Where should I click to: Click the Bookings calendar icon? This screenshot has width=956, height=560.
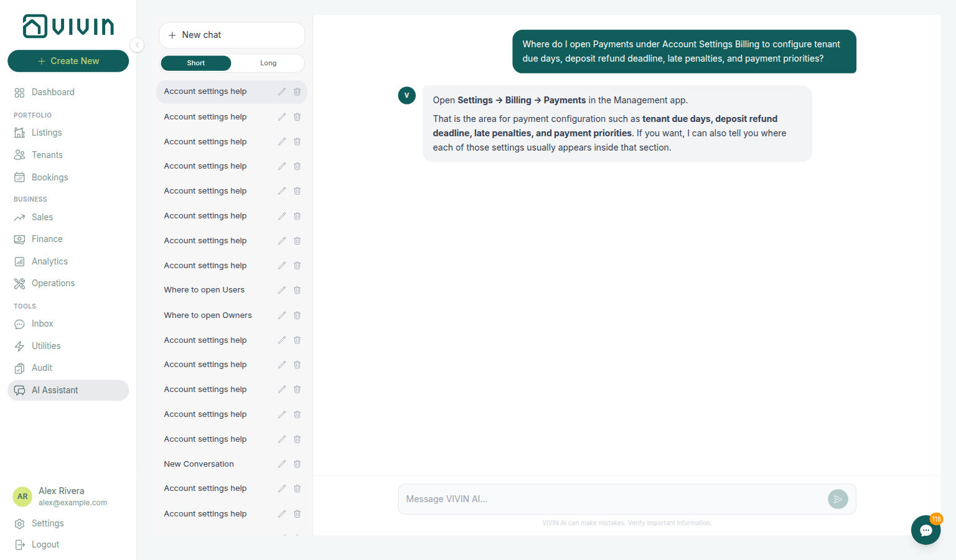coord(19,177)
